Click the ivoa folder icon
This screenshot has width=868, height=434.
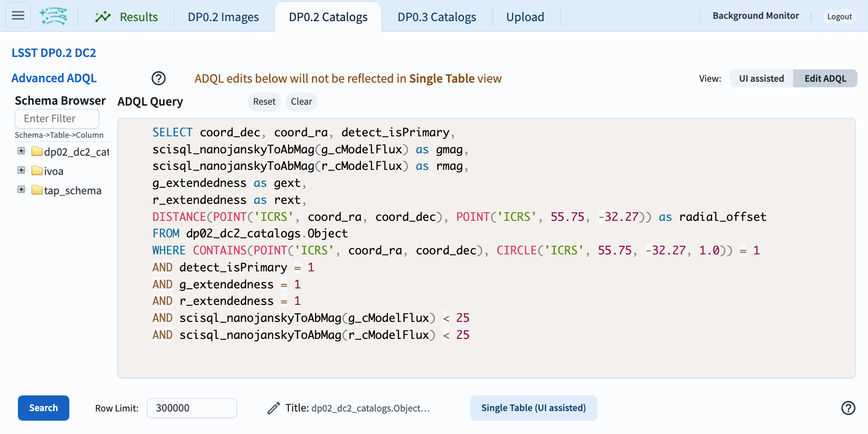click(37, 170)
